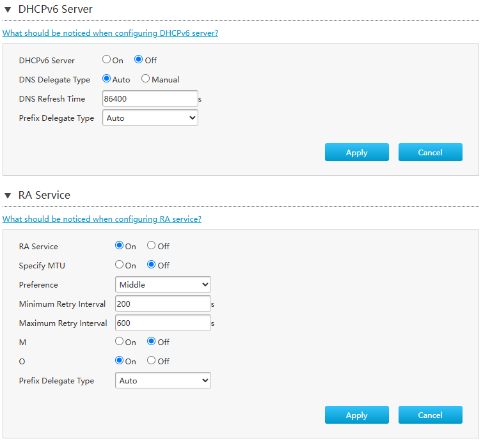Turn the M flag On

tap(120, 342)
